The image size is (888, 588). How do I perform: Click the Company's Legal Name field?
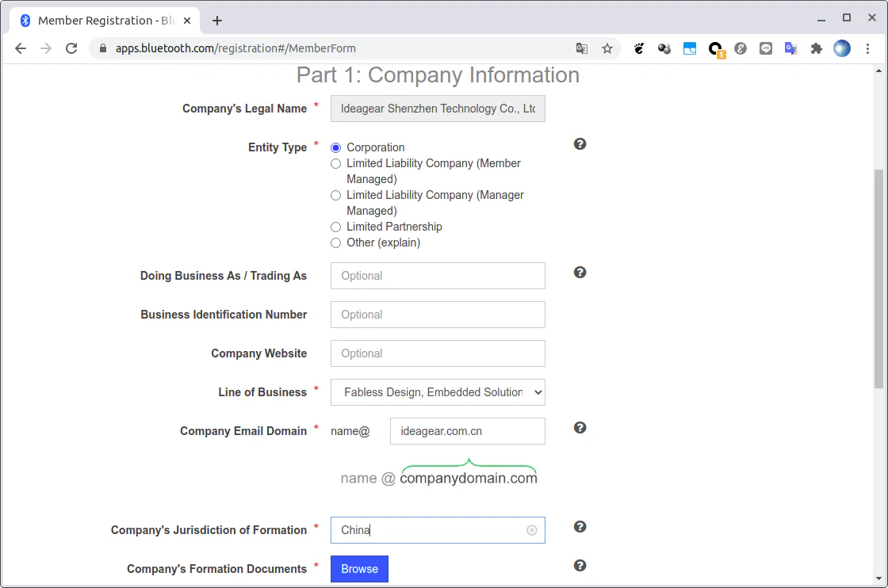click(x=438, y=109)
